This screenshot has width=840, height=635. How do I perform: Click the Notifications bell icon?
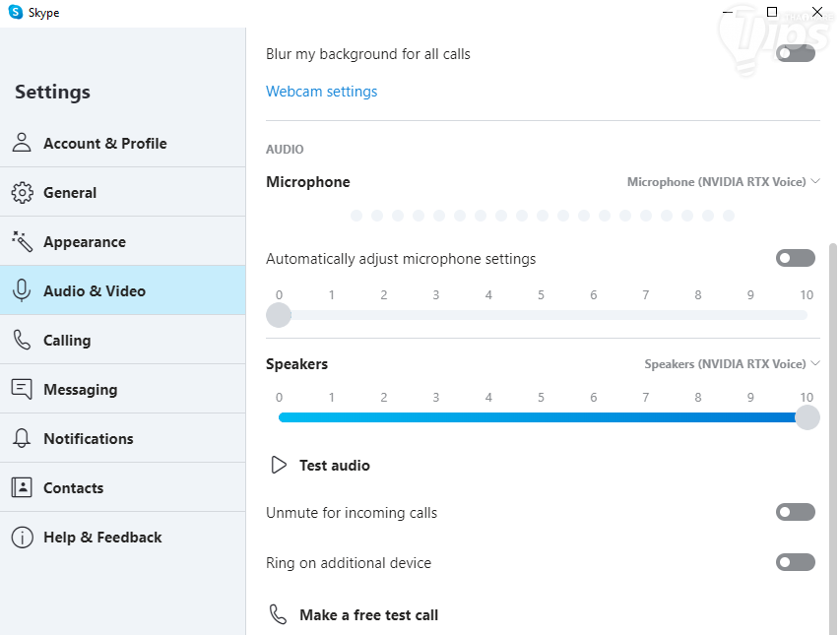click(x=22, y=438)
